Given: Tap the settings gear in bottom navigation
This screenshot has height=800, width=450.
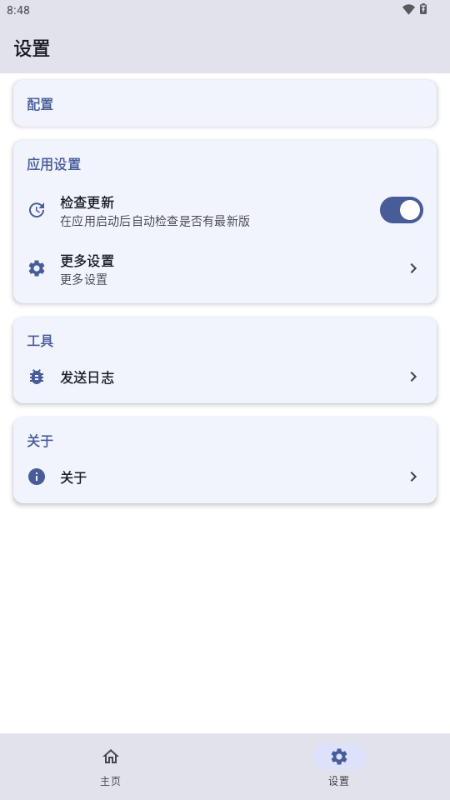Looking at the screenshot, I should pos(339,756).
